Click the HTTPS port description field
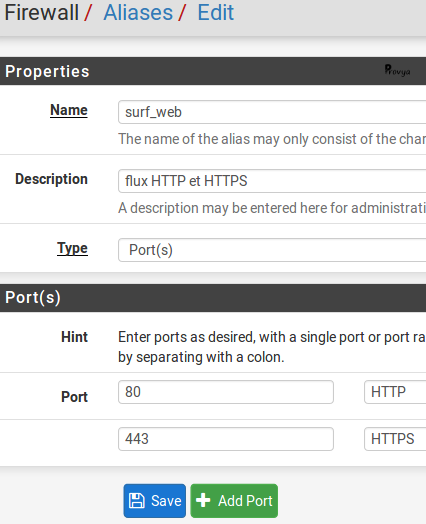Viewport: 426px width, 524px height. point(395,439)
